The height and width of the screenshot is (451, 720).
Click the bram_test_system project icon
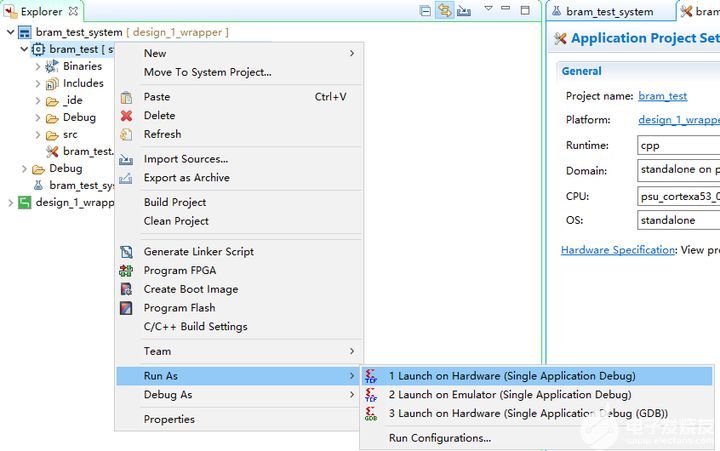pos(24,33)
